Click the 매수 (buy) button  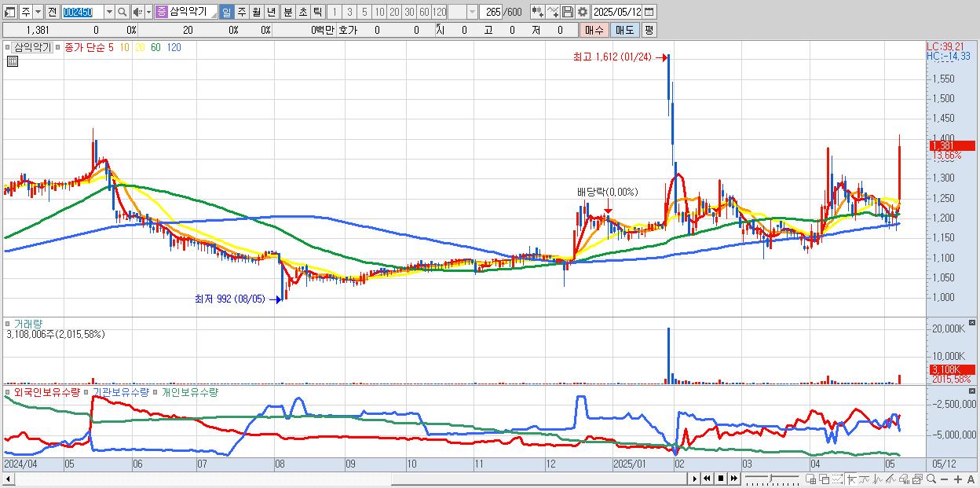[x=595, y=30]
